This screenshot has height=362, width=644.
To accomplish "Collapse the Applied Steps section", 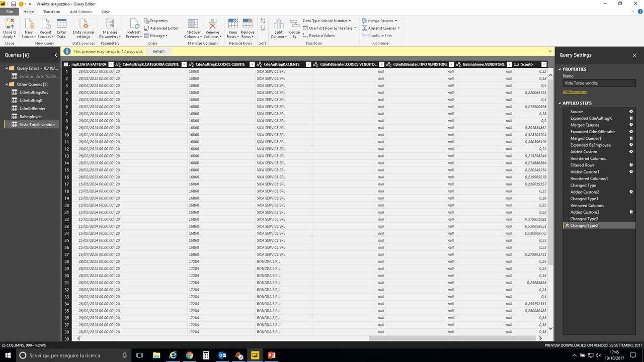I will tap(560, 103).
